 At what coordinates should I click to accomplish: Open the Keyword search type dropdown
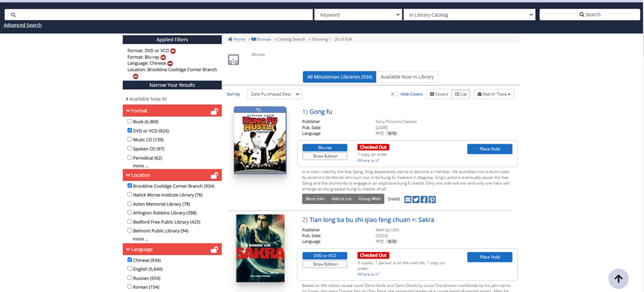(357, 15)
